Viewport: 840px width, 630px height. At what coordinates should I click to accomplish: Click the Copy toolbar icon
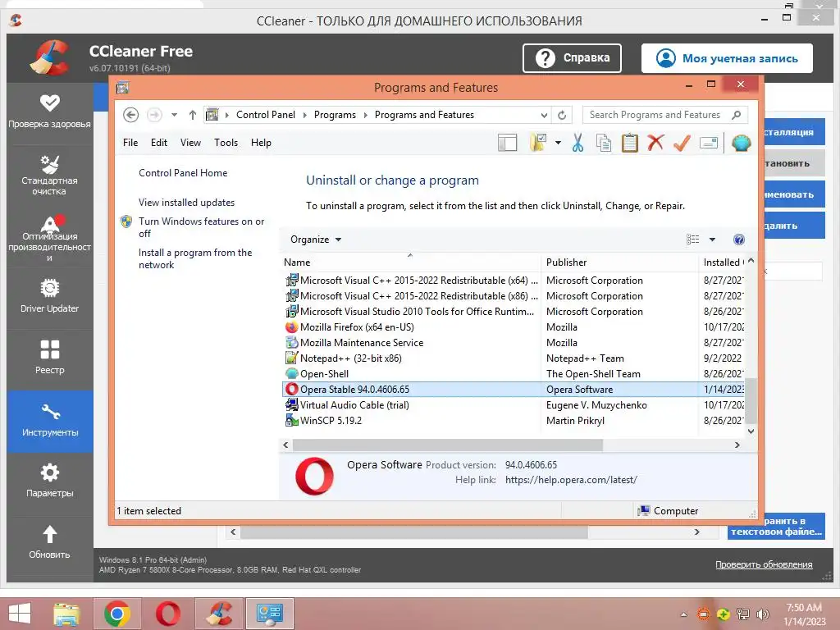click(604, 143)
